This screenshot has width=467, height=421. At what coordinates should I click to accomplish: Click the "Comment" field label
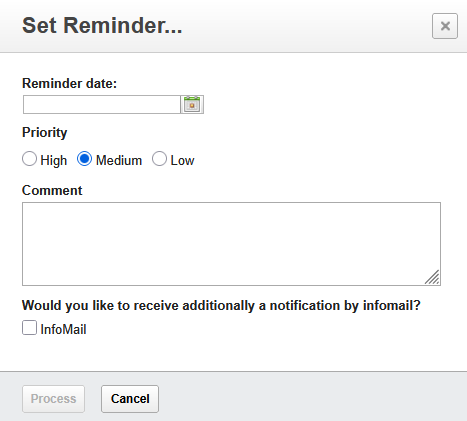pyautogui.click(x=52, y=191)
